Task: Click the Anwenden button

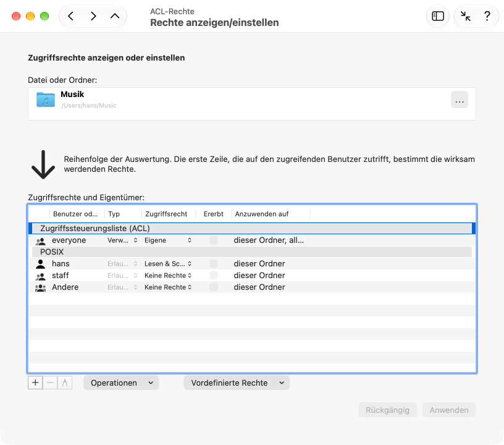Action: pyautogui.click(x=448, y=410)
